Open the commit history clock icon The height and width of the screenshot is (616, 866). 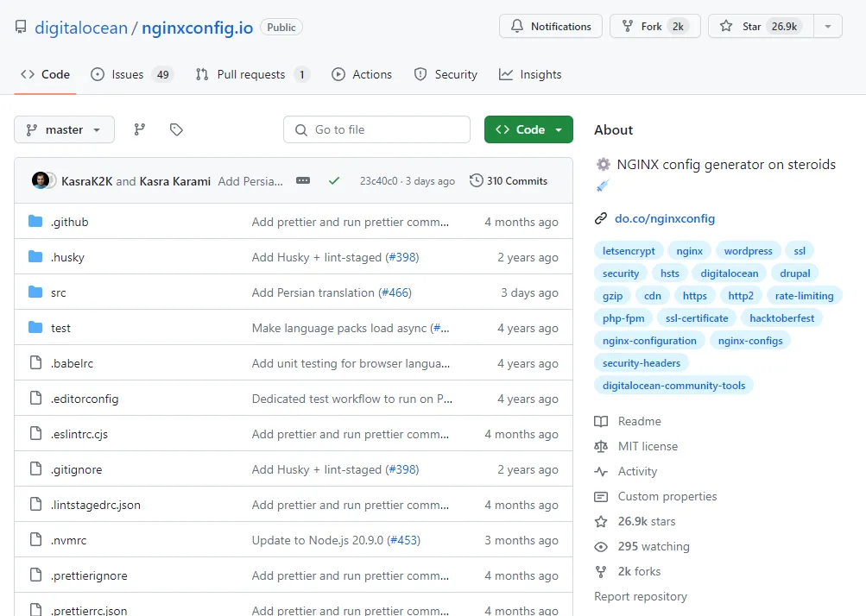click(x=476, y=181)
